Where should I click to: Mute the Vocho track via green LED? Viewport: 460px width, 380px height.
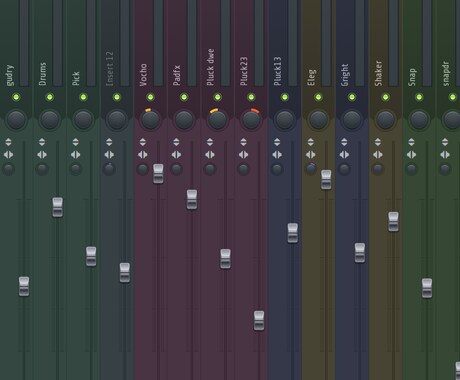tap(150, 97)
